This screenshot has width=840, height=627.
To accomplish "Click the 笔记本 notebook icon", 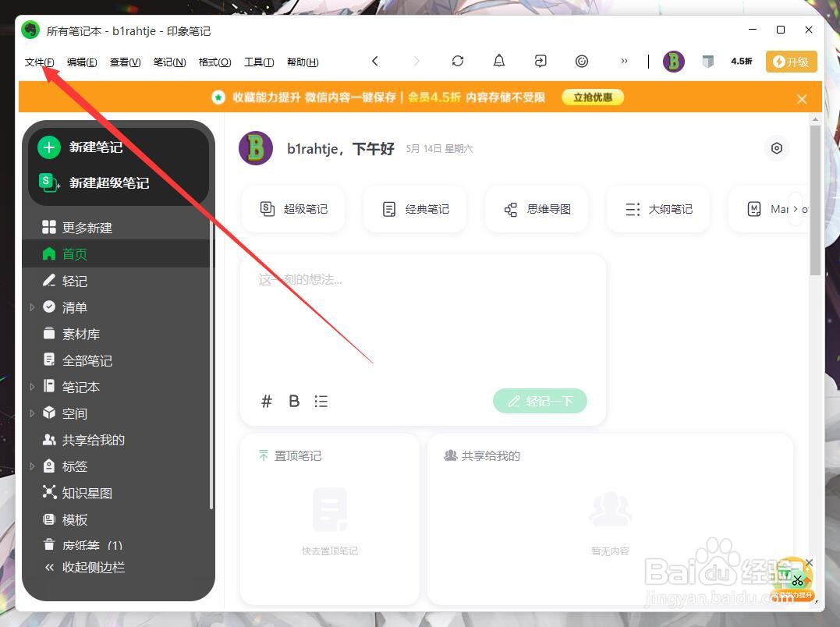I will pos(49,386).
